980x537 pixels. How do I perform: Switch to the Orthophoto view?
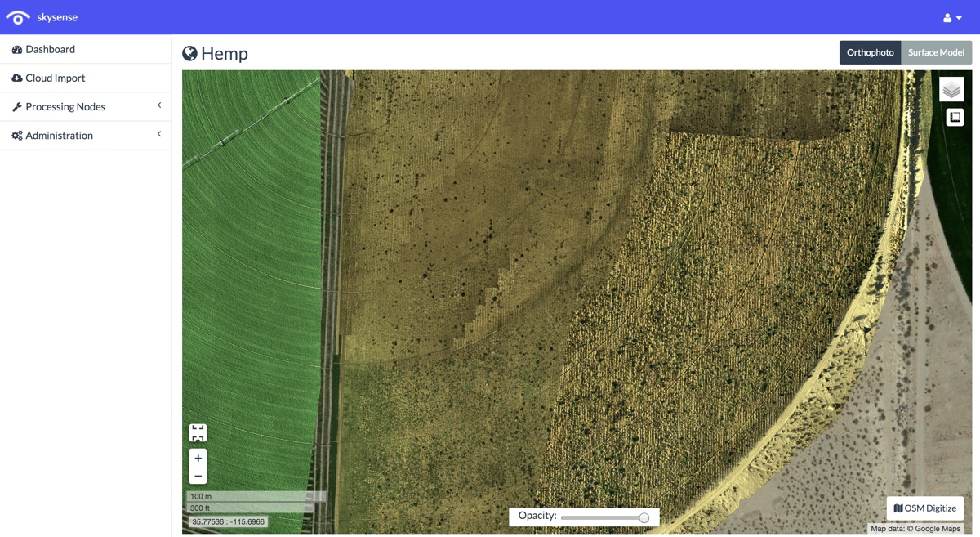point(870,52)
